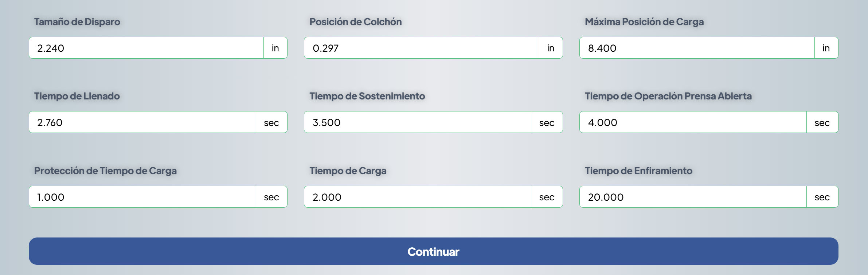This screenshot has height=275, width=868.
Task: Click "sec" unit of Operación Prensa Abierta
Action: 822,123
